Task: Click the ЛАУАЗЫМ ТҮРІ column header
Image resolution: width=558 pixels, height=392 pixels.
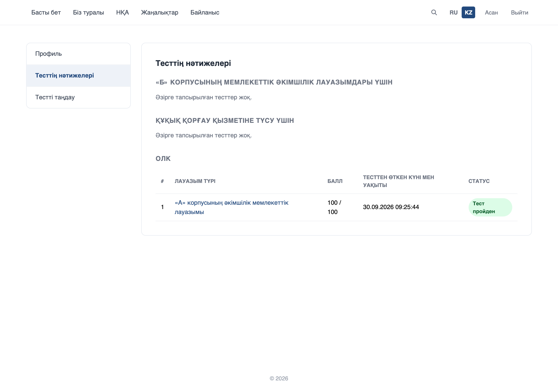Action: [195, 181]
